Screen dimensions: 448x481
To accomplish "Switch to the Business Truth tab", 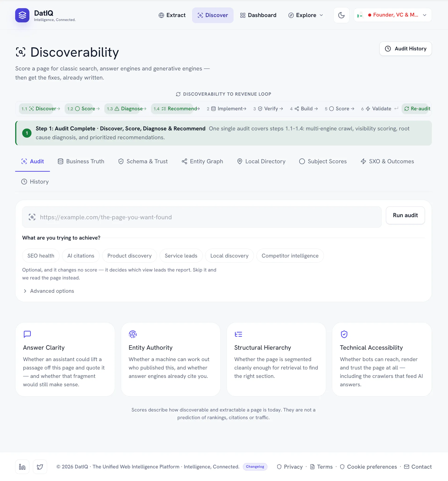I will pyautogui.click(x=81, y=161).
